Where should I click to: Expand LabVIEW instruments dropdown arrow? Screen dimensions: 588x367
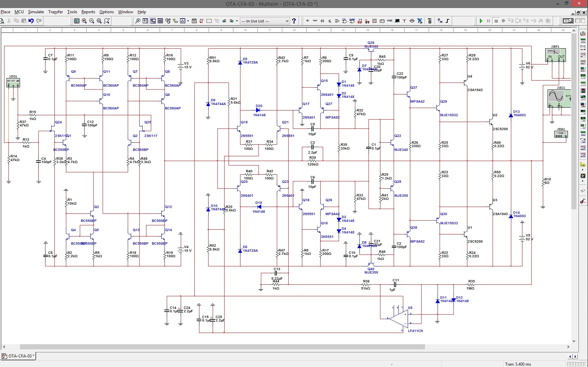[x=583, y=181]
